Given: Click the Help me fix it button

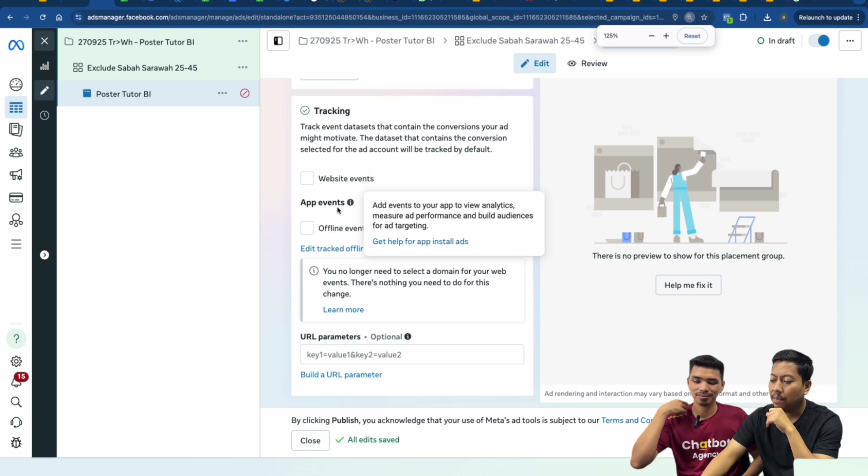Looking at the screenshot, I should pos(688,285).
